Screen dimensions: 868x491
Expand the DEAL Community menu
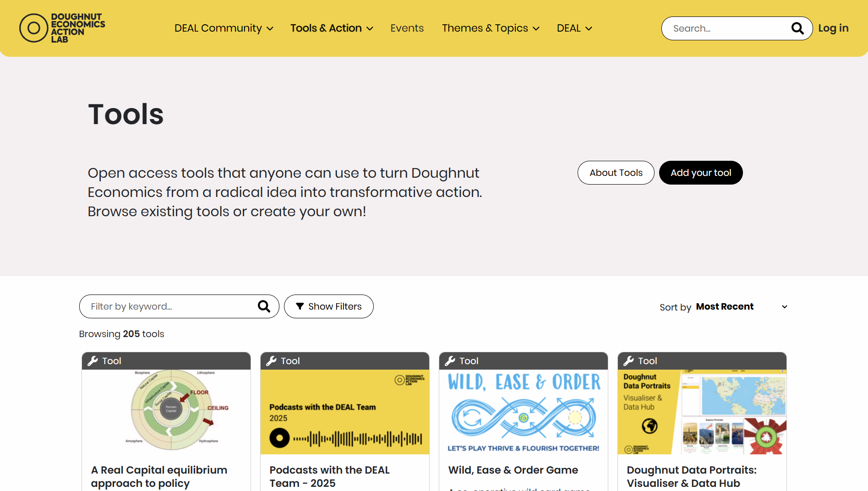224,28
